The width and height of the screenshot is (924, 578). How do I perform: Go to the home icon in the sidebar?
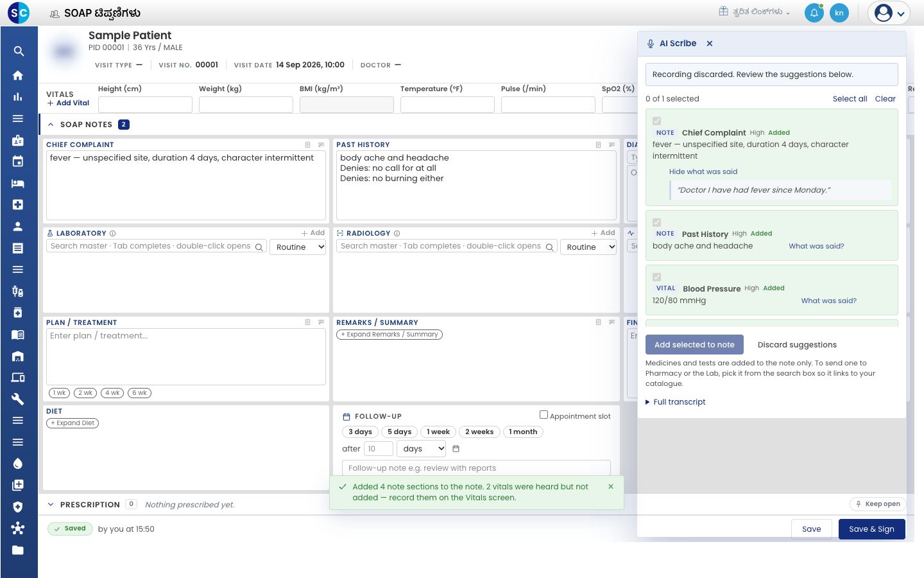click(18, 75)
